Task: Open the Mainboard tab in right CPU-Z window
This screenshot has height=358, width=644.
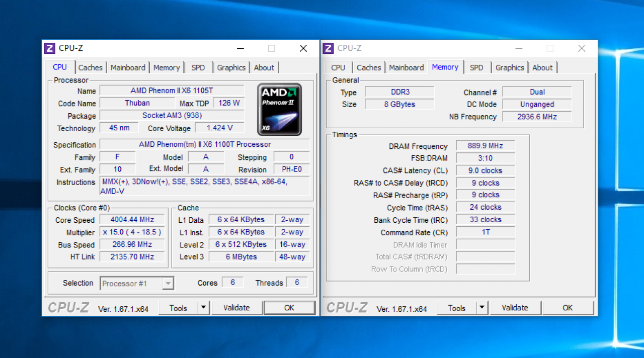Action: [x=407, y=67]
